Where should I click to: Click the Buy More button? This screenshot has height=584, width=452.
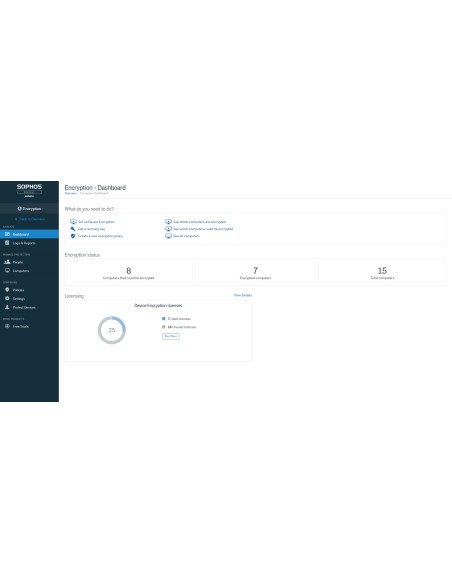click(x=171, y=336)
